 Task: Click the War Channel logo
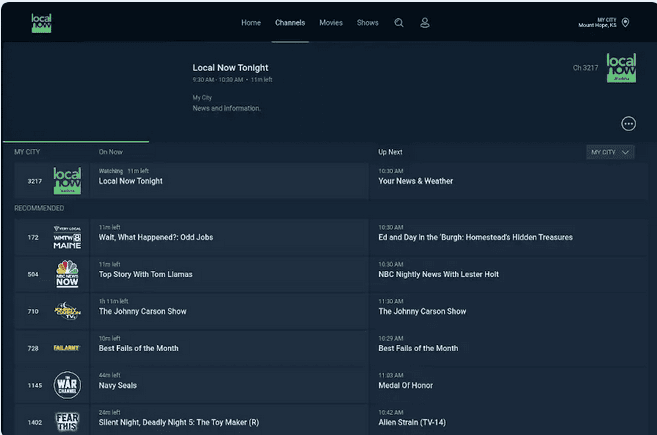(67, 385)
